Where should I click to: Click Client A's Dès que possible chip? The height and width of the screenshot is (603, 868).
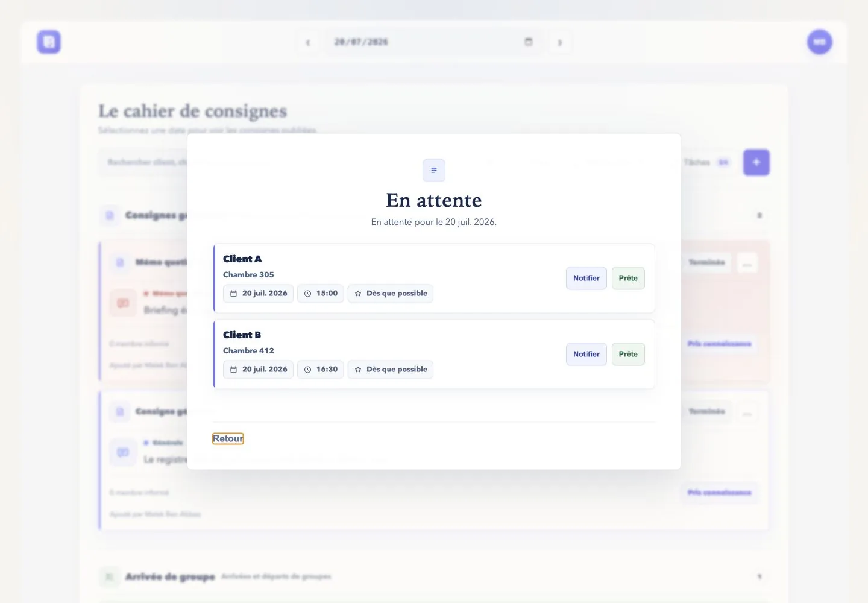point(391,294)
